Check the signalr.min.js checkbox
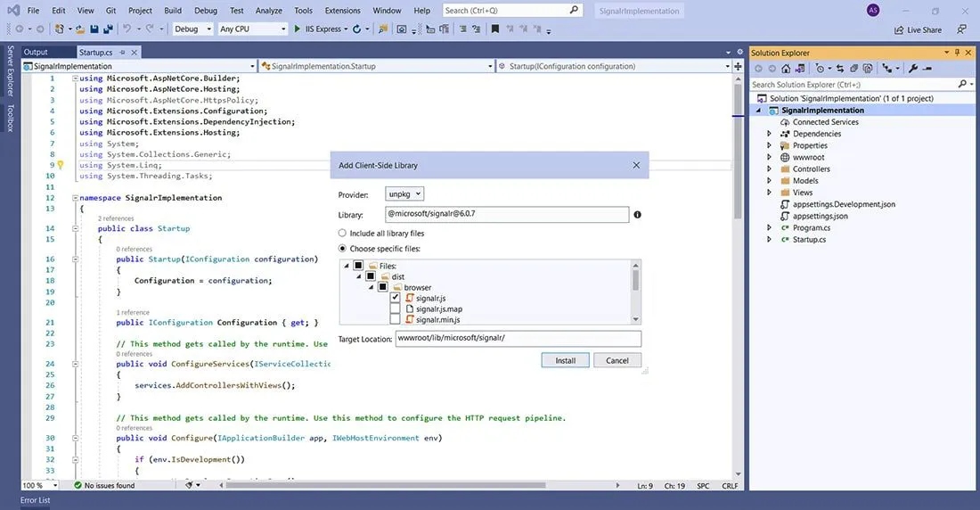Image resolution: width=980 pixels, height=510 pixels. pyautogui.click(x=395, y=319)
